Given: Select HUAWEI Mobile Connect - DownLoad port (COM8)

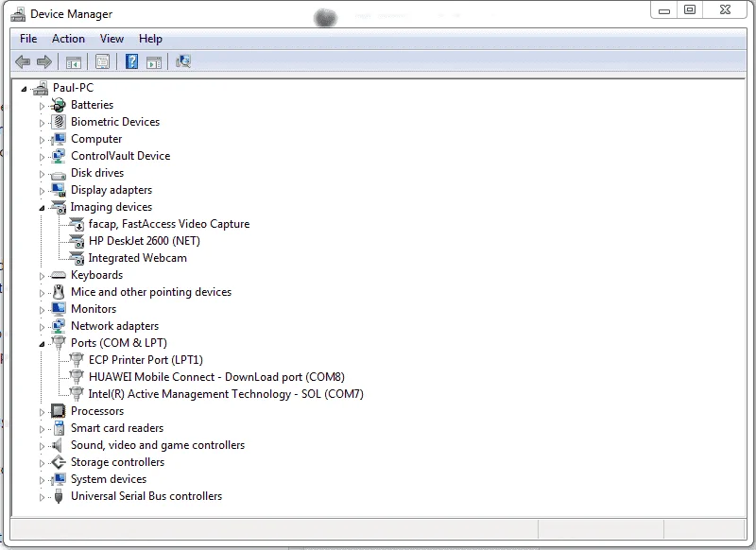Looking at the screenshot, I should pos(216,376).
